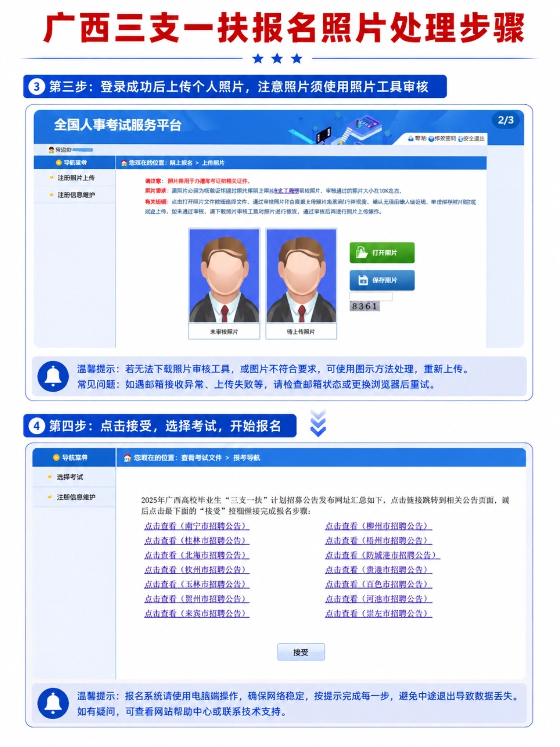Image resolution: width=560 pixels, height=747 pixels.
Task: Open the 贵港市招聘公告 link
Action: (x=378, y=570)
